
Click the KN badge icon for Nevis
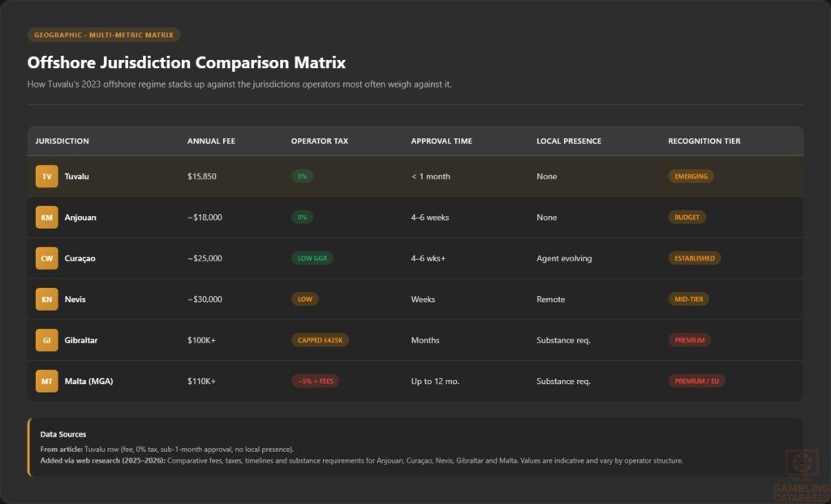pyautogui.click(x=46, y=299)
